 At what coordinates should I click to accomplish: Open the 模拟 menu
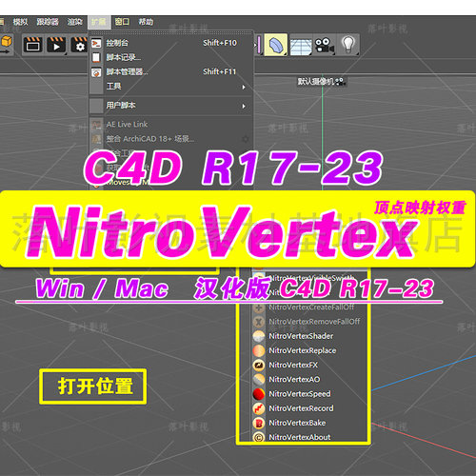20,22
